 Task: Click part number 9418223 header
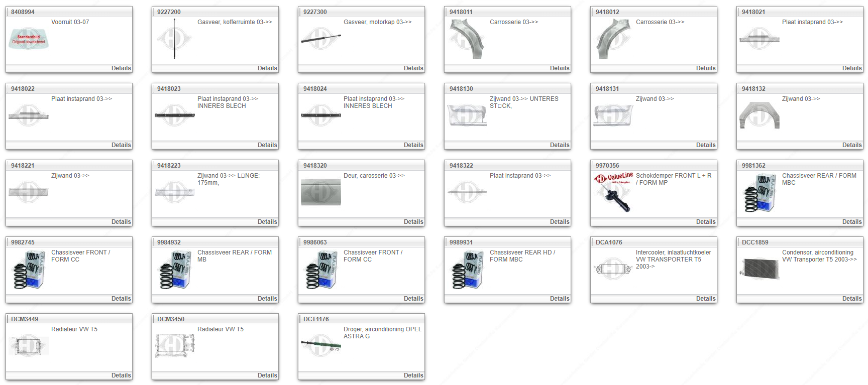pyautogui.click(x=169, y=166)
